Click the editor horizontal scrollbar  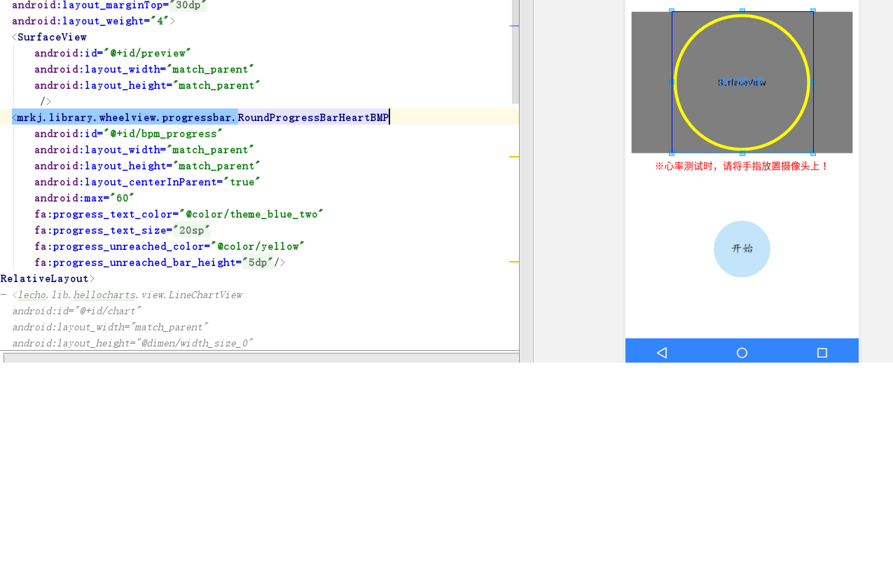click(261, 358)
